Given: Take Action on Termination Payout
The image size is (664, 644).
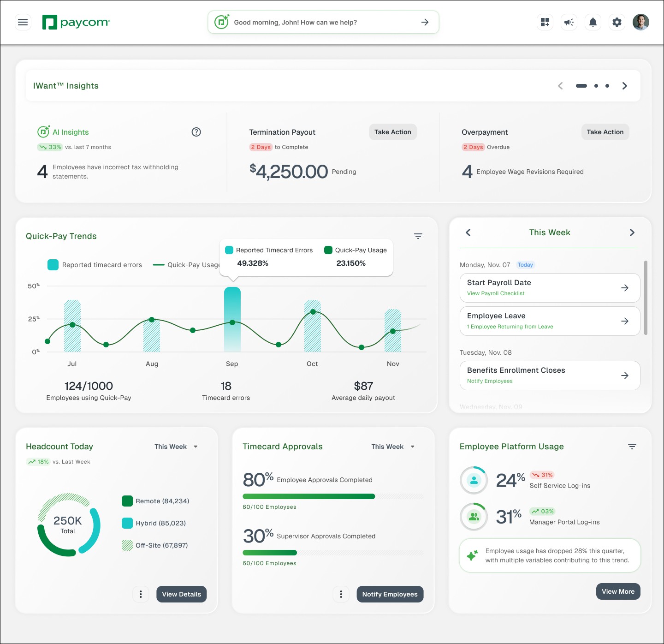Looking at the screenshot, I should coord(393,132).
